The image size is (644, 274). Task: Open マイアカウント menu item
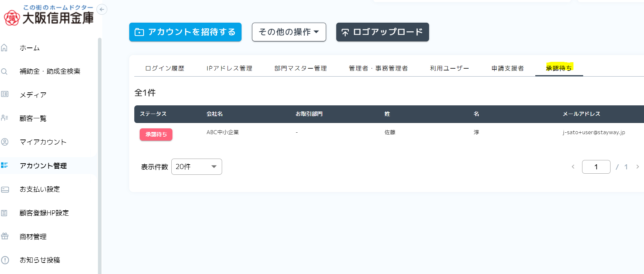click(43, 142)
